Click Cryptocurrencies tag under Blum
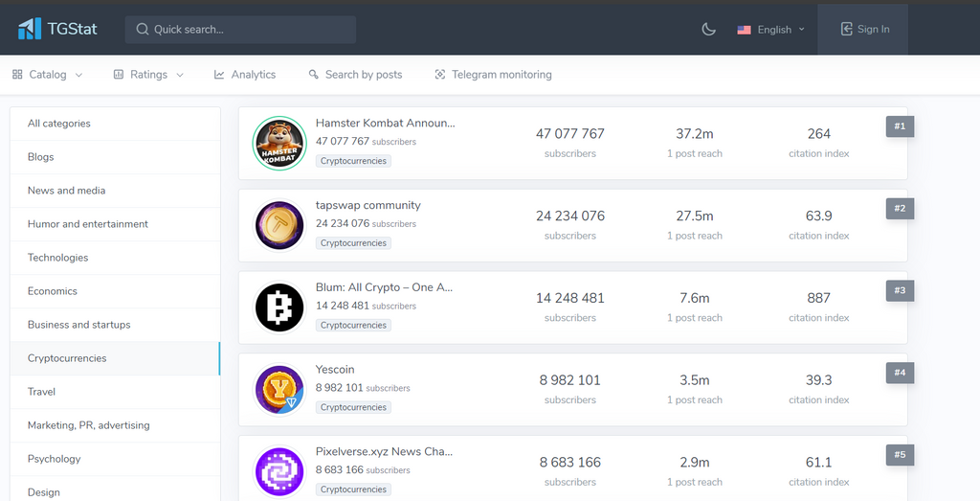 pyautogui.click(x=353, y=326)
